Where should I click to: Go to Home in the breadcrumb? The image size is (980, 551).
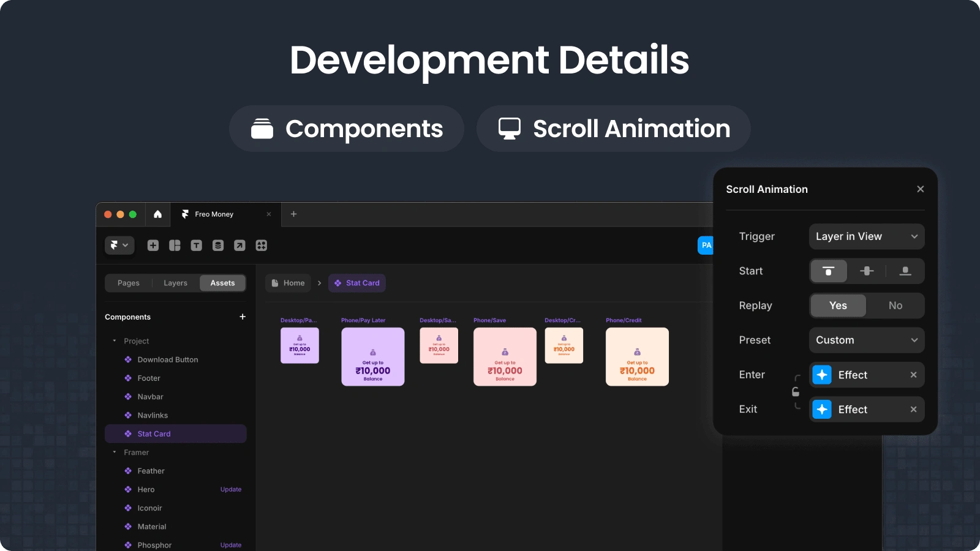288,283
